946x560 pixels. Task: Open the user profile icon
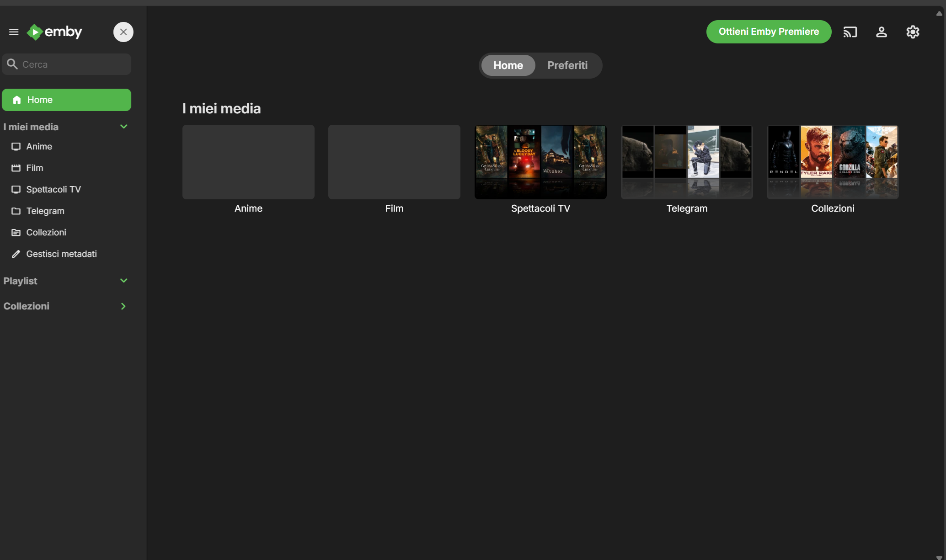tap(881, 32)
